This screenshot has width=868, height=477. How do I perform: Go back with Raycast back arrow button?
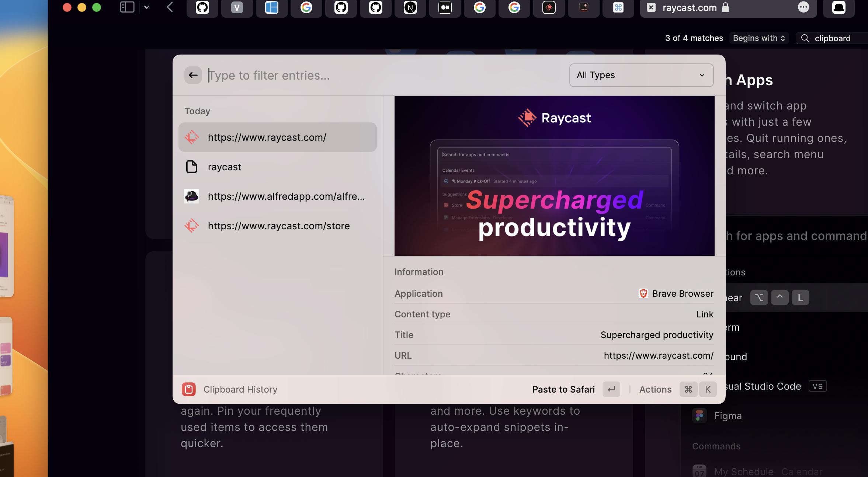coord(193,75)
